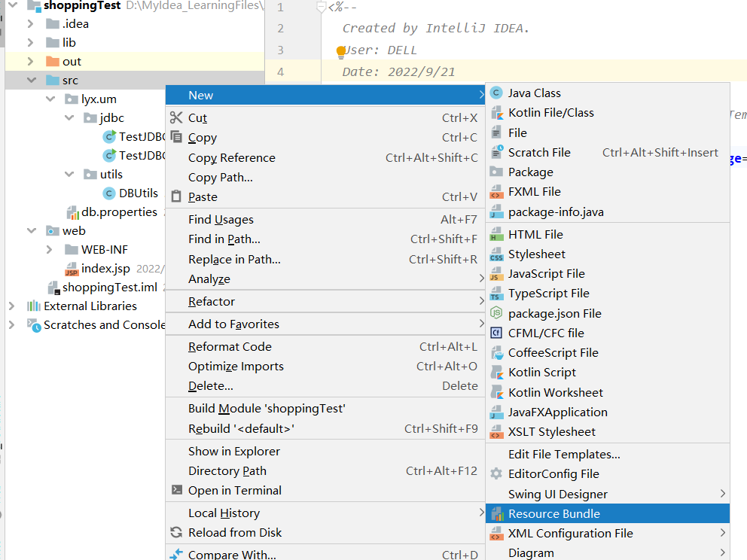The image size is (747, 560).
Task: Click the TypeScript File icon
Action: pos(496,294)
